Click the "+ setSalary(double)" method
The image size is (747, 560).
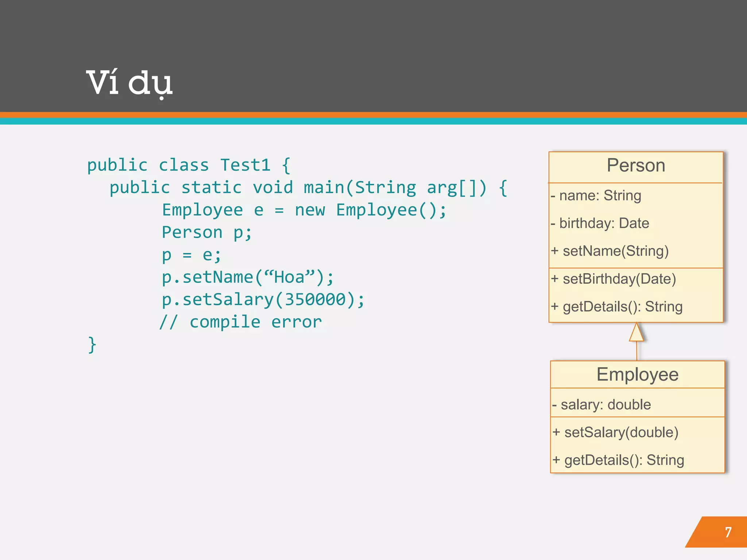(615, 432)
